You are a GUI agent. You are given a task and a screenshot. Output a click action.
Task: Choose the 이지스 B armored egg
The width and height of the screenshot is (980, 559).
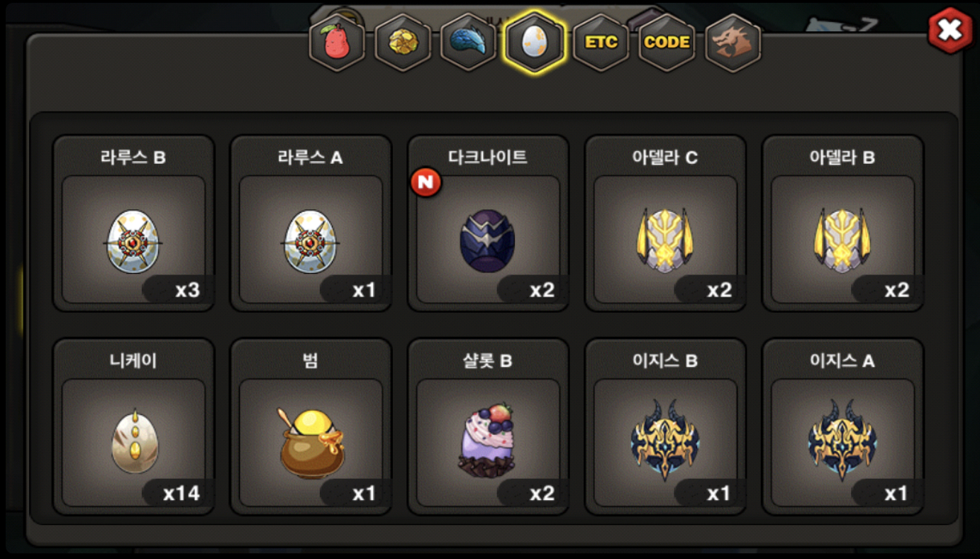click(x=665, y=426)
